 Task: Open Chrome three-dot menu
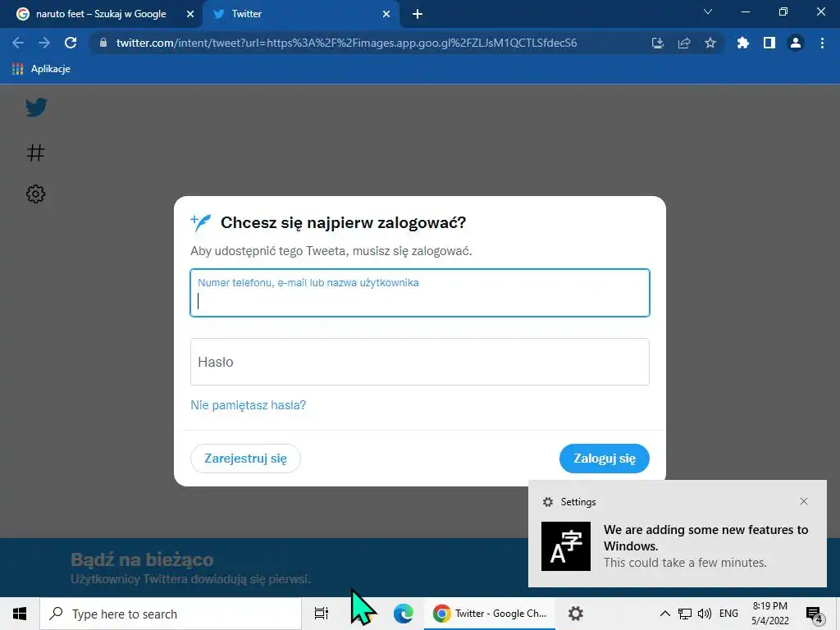click(x=822, y=43)
